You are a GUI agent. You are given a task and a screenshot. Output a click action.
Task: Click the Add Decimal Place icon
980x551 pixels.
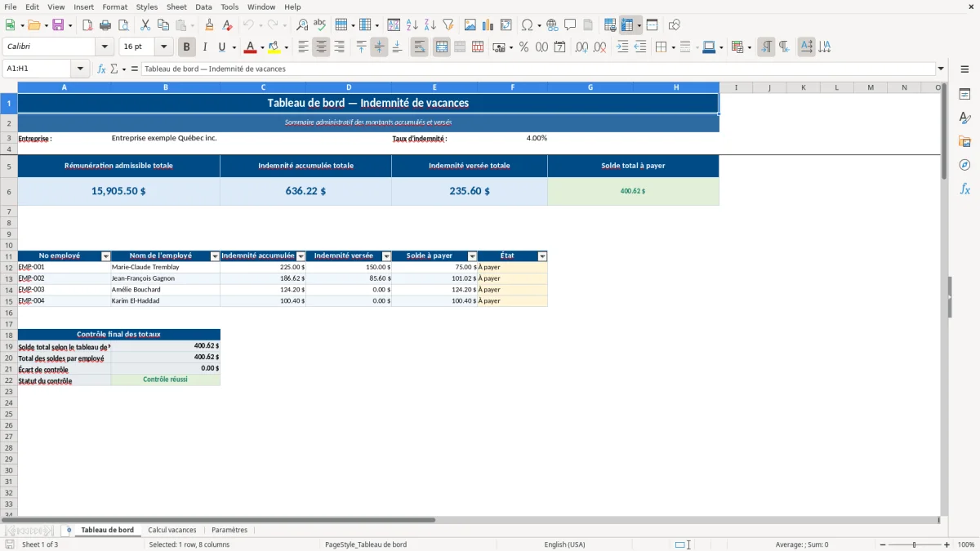click(x=581, y=47)
